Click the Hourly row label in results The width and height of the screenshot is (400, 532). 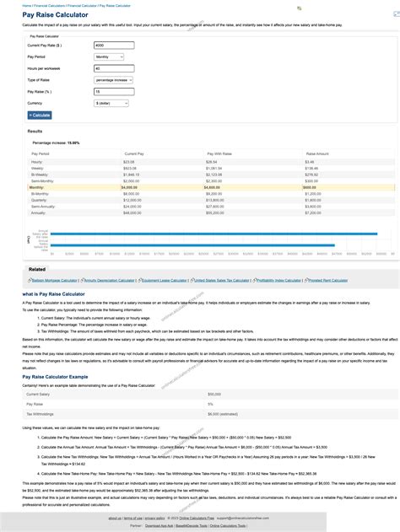[37, 162]
